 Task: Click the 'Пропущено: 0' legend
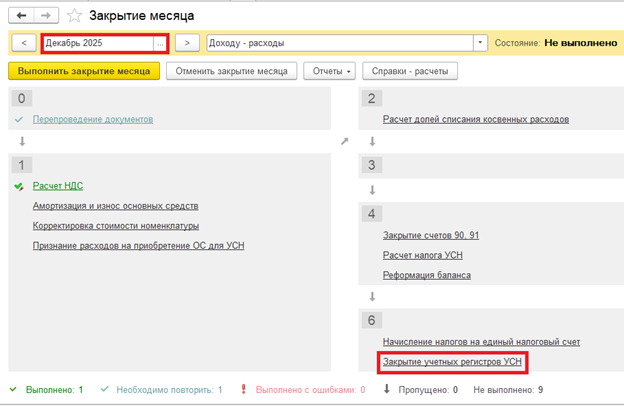click(428, 390)
